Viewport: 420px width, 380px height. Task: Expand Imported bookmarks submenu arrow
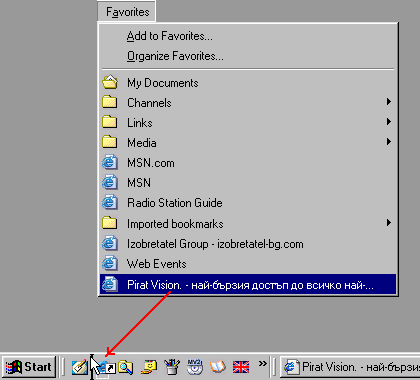388,223
